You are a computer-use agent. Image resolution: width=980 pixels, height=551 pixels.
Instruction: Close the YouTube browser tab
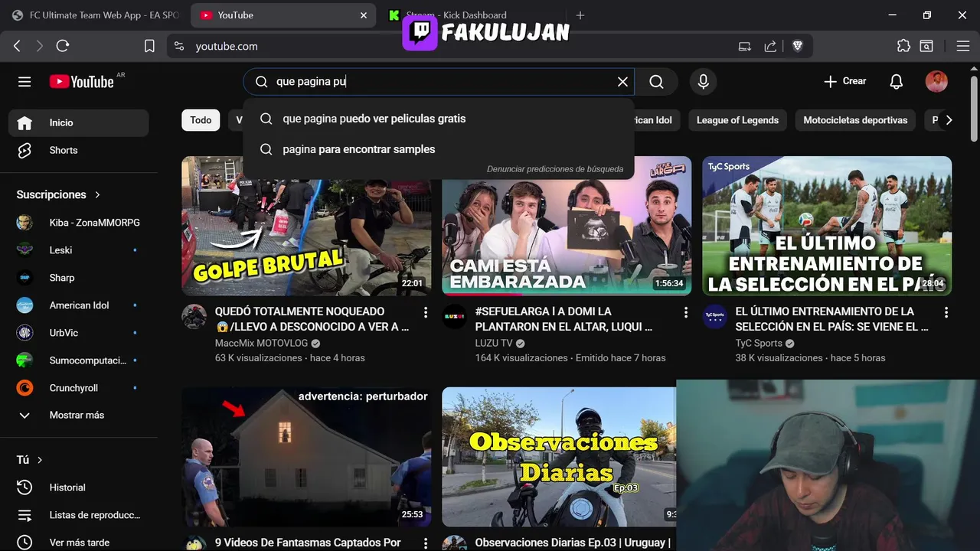364,15
